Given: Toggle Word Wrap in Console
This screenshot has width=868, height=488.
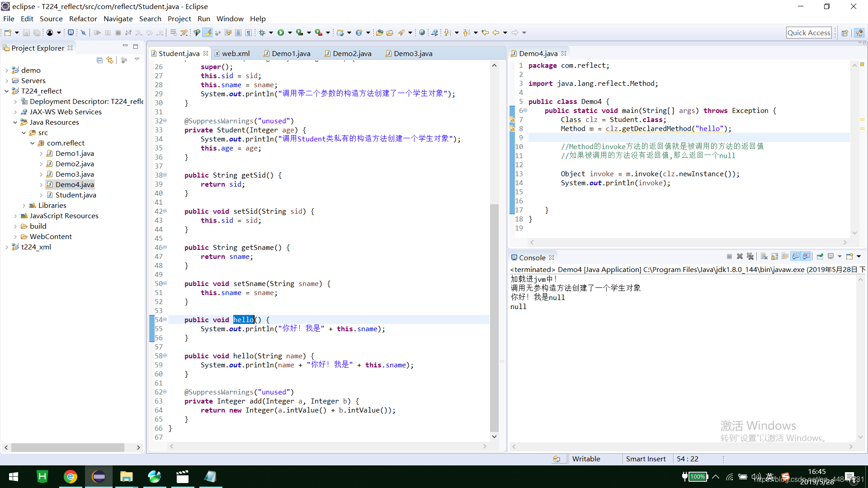Looking at the screenshot, I should coord(785,257).
